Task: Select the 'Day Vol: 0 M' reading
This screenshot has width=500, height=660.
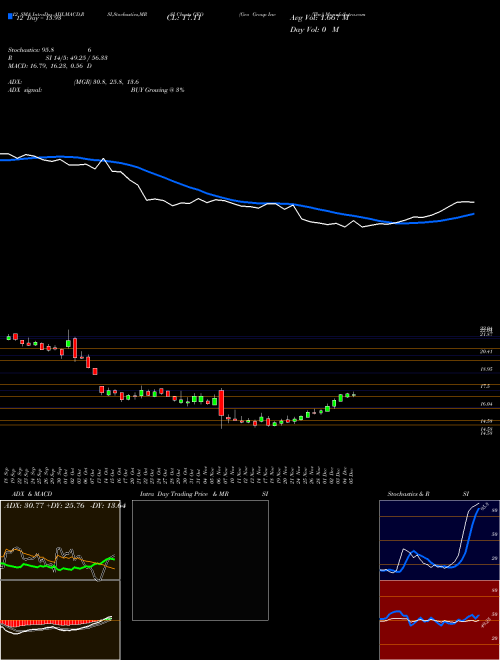Action: (x=314, y=29)
